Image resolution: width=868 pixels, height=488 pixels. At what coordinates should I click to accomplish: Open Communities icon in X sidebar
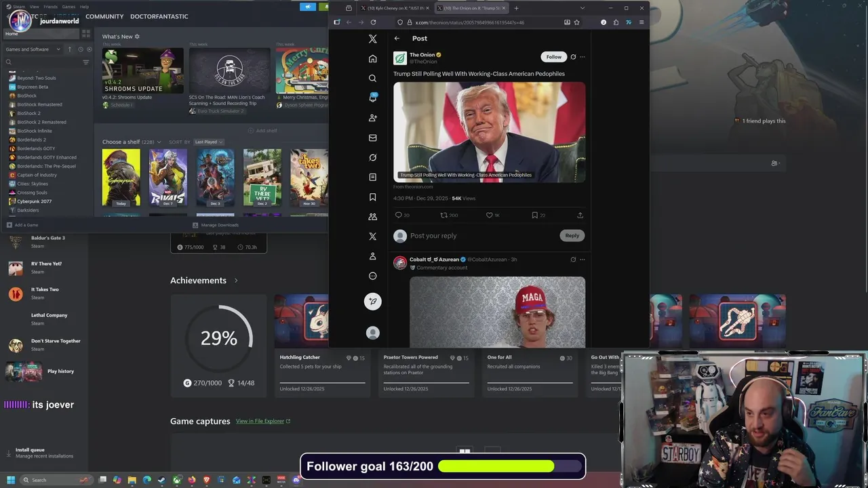pyautogui.click(x=372, y=217)
